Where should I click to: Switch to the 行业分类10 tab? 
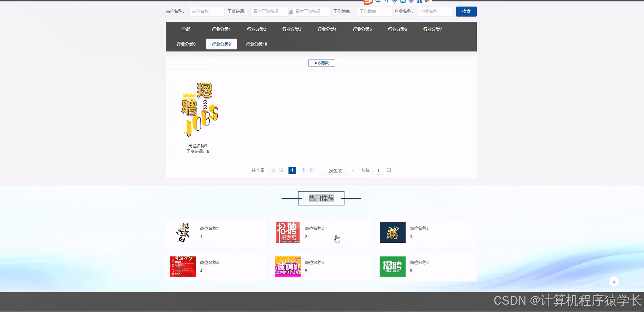(x=256, y=44)
